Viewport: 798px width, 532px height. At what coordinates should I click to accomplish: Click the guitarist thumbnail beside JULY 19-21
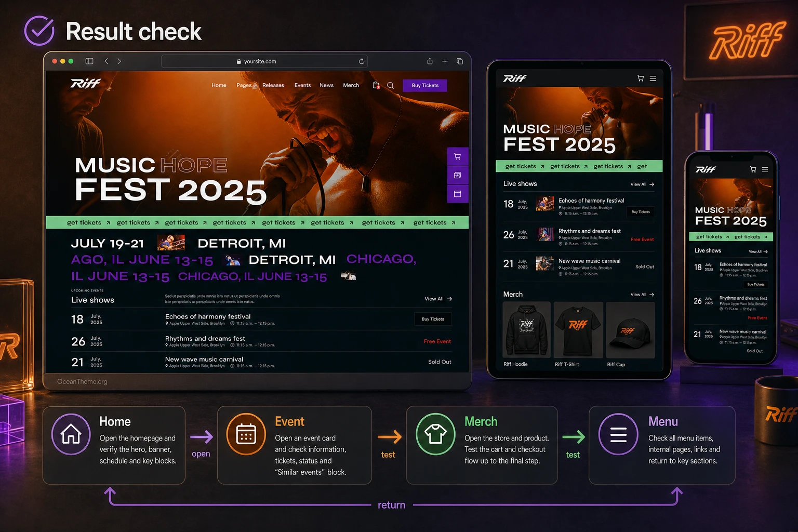(x=171, y=243)
